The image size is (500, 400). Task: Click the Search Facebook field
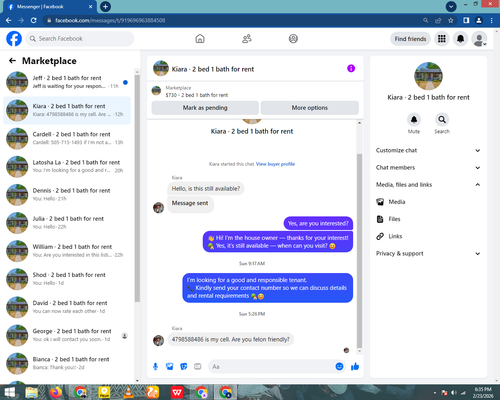(x=80, y=39)
